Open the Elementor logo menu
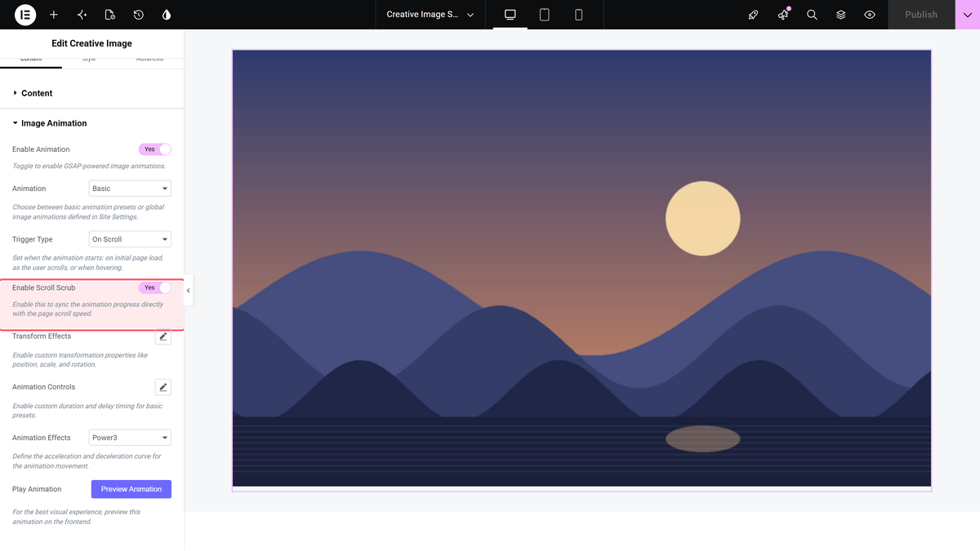The width and height of the screenshot is (980, 551). [x=25, y=15]
